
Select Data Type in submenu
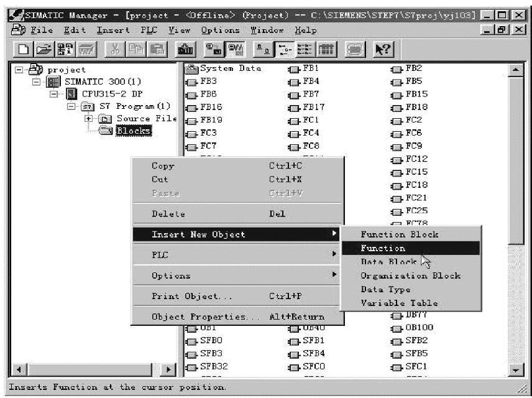pyautogui.click(x=411, y=289)
